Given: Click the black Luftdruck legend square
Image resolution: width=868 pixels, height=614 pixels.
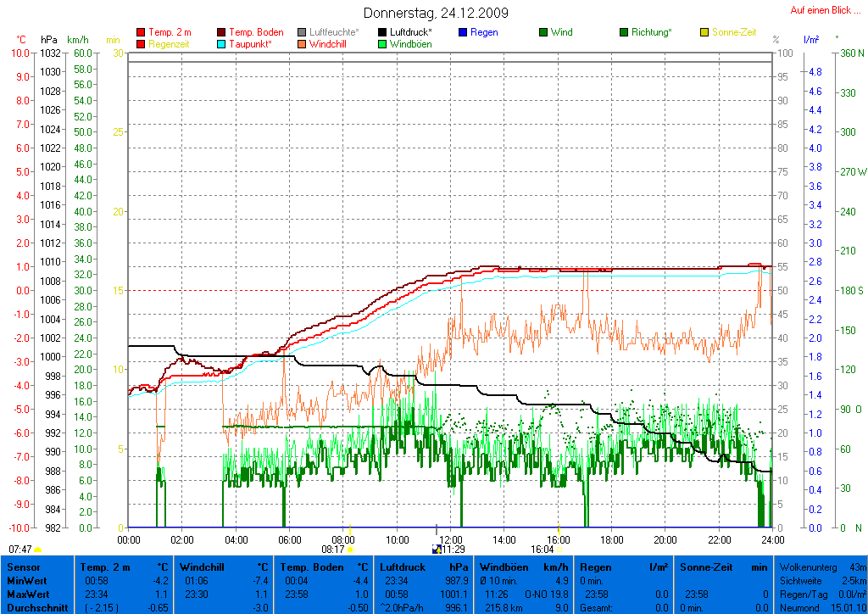Looking at the screenshot, I should pos(382,33).
